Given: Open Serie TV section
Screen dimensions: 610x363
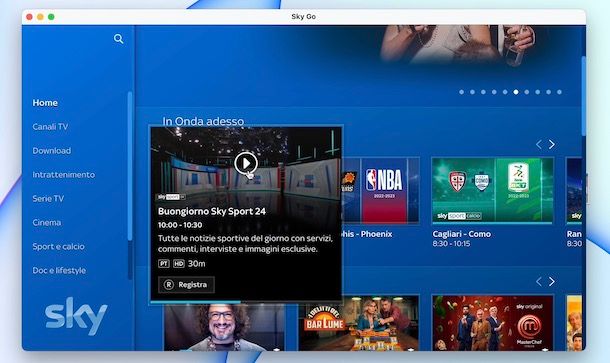Looking at the screenshot, I should coord(48,198).
